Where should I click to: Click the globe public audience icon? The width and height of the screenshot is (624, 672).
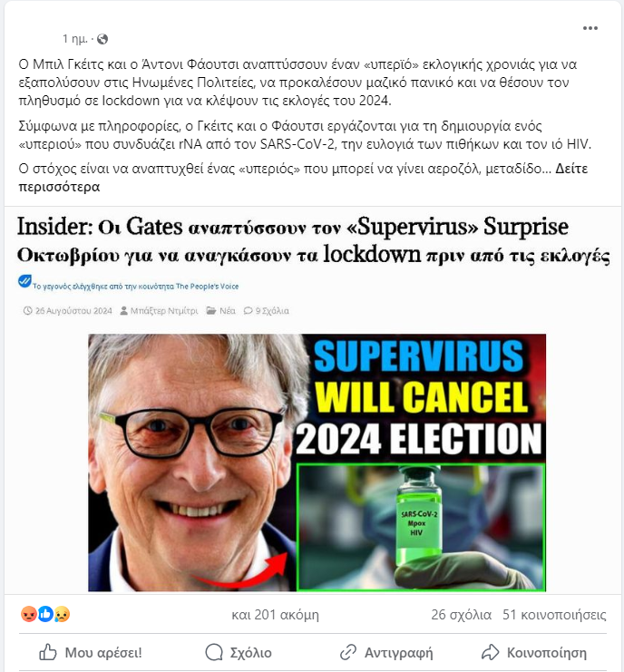pos(102,39)
